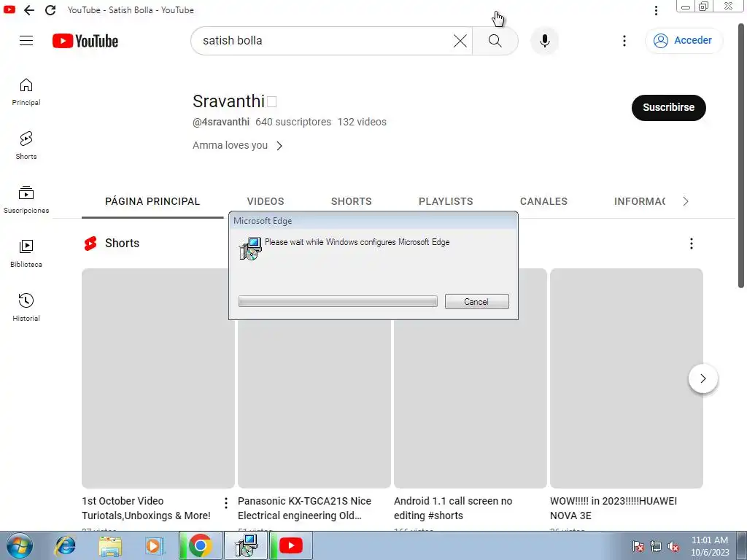Open 'WOW!!!!! in 2023 HUAWEI NOVA 3E' title
The image size is (747, 560).
pyautogui.click(x=614, y=508)
